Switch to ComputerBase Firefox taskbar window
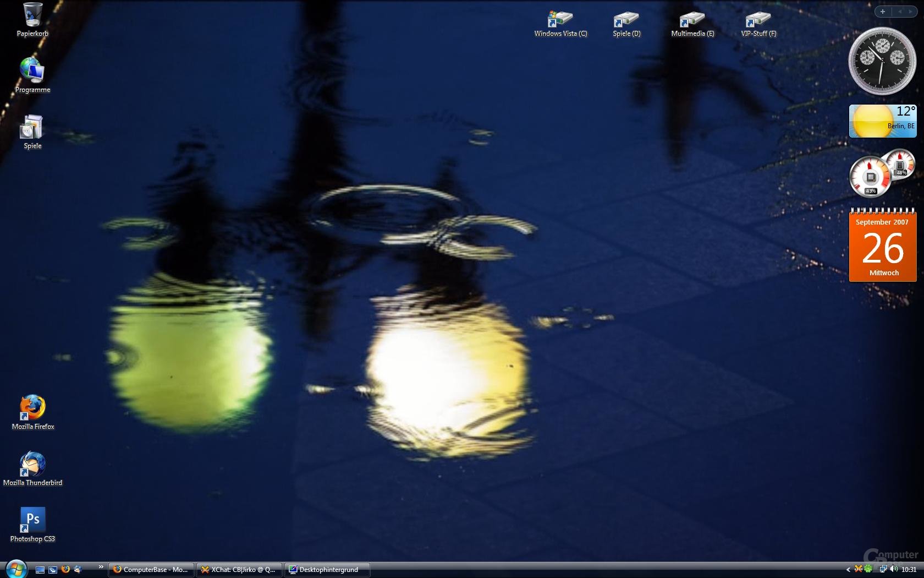The width and height of the screenshot is (924, 578). [151, 570]
